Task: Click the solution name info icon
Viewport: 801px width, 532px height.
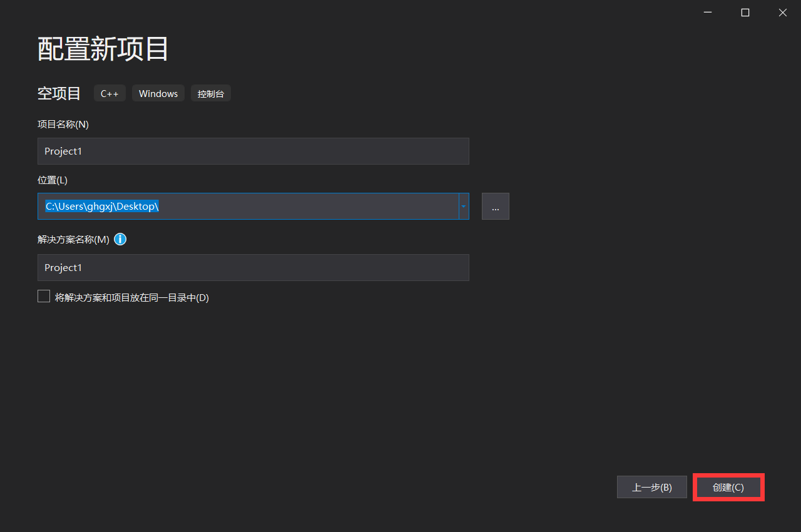Action: pyautogui.click(x=120, y=239)
